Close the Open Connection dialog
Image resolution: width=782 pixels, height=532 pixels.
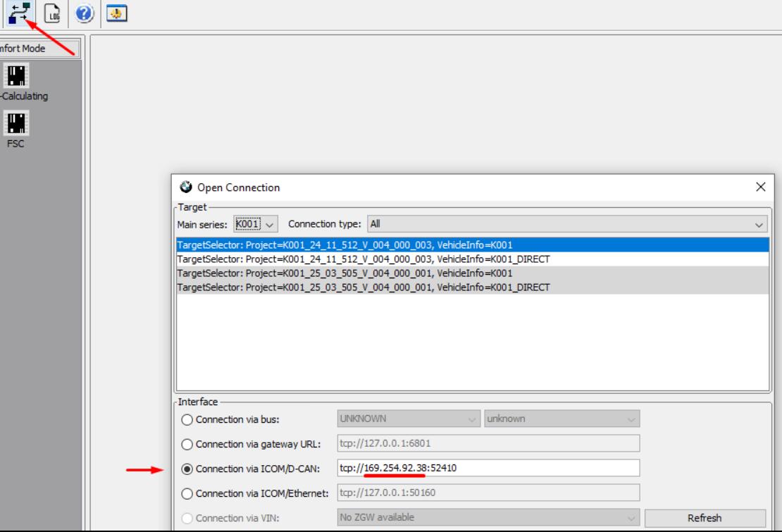click(x=760, y=187)
